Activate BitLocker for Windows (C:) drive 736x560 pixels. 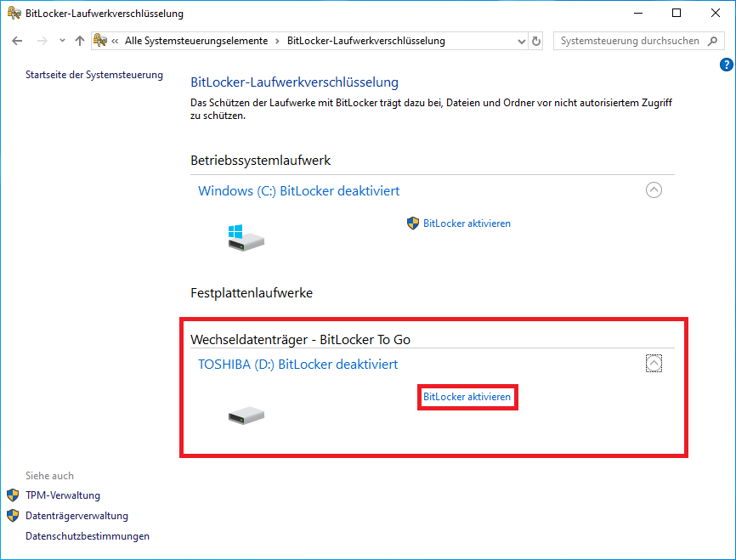click(x=467, y=223)
